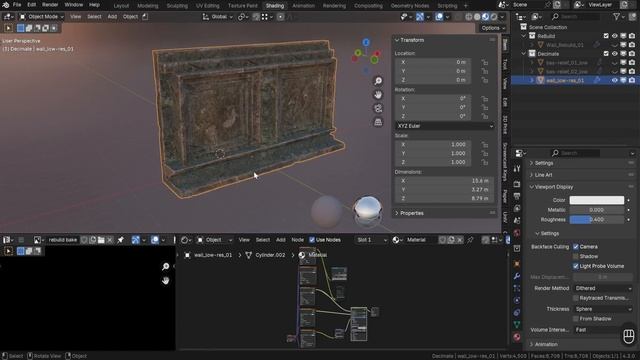Viewport: 640px width, 360px height.
Task: Click node editor Object type selector
Action: click(214, 240)
